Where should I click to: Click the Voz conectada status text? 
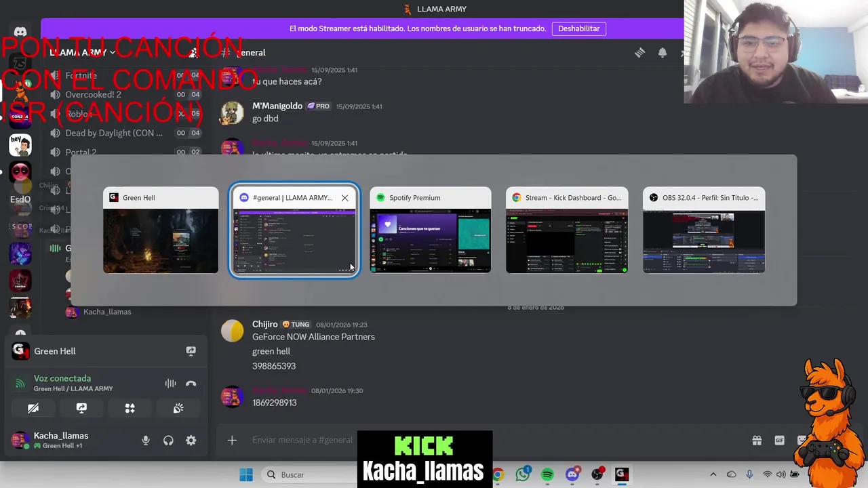(x=62, y=378)
